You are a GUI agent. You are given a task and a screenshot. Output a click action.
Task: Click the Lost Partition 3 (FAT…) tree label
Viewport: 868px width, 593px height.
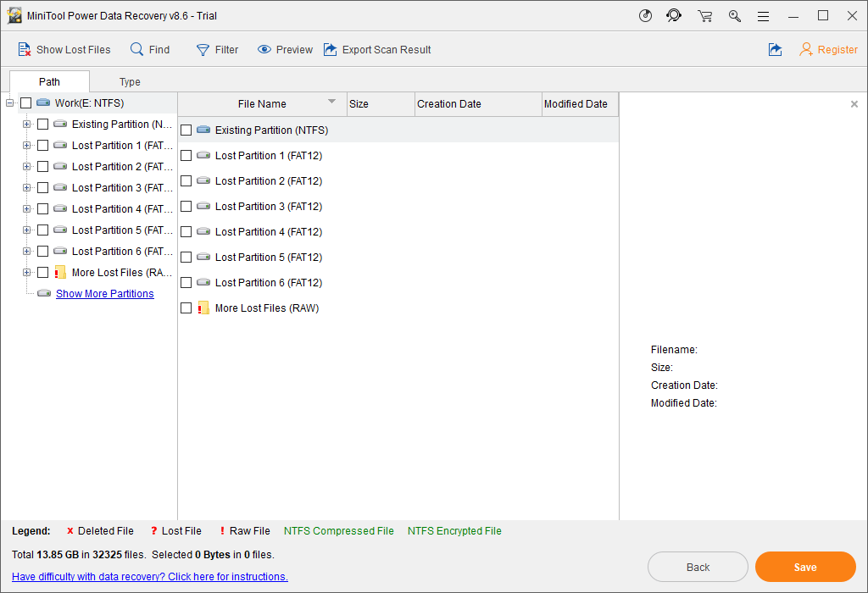[122, 187]
